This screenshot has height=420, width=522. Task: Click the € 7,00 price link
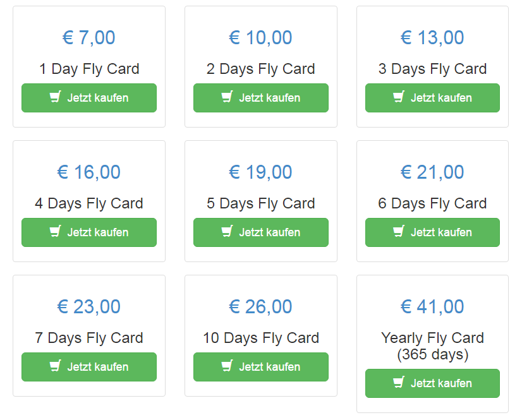coord(88,37)
